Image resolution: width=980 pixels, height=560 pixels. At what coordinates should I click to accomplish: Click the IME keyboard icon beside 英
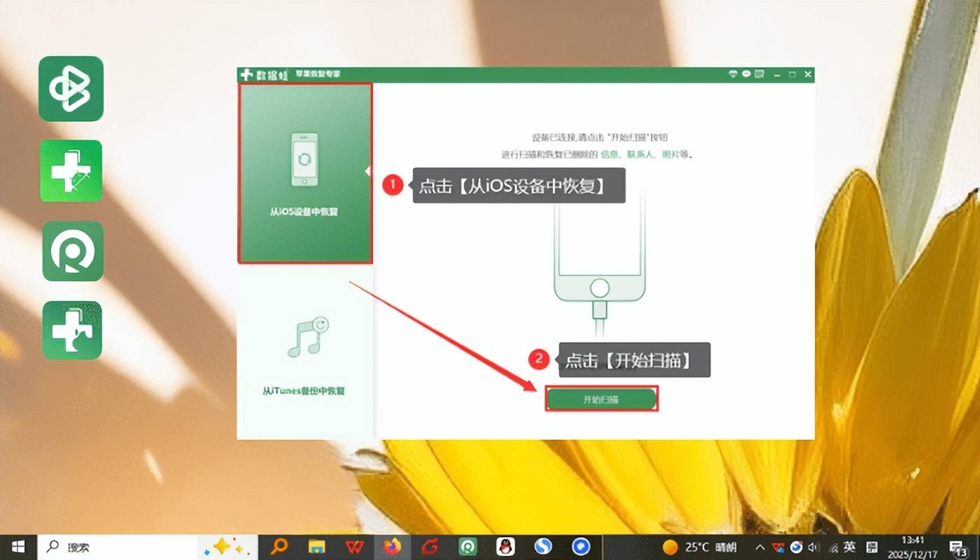(872, 547)
